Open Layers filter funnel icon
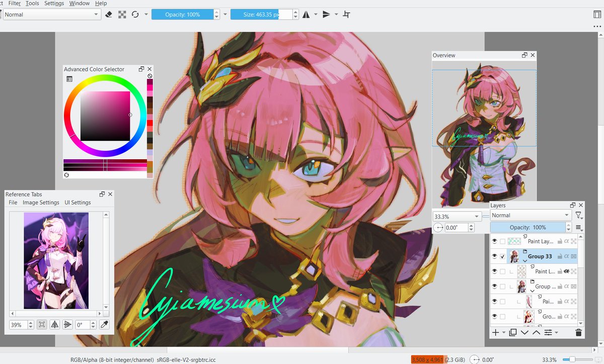The width and height of the screenshot is (604, 364). click(579, 215)
